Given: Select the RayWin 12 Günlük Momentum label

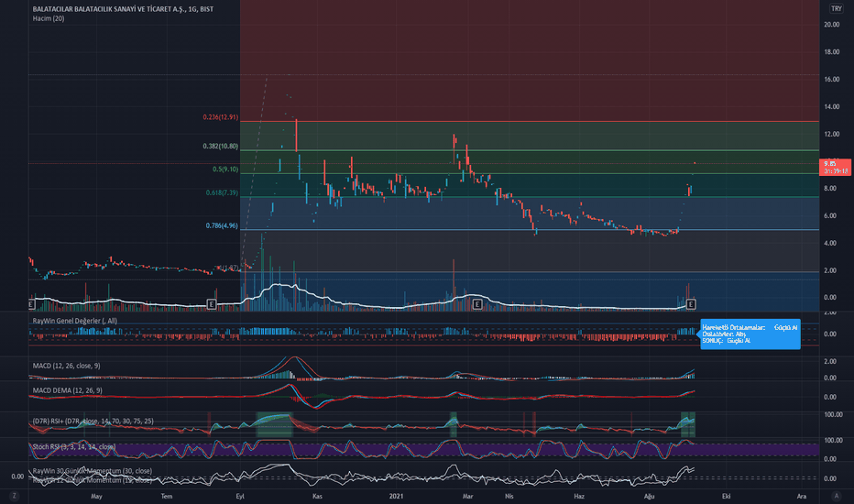Looking at the screenshot, I should (x=92, y=480).
